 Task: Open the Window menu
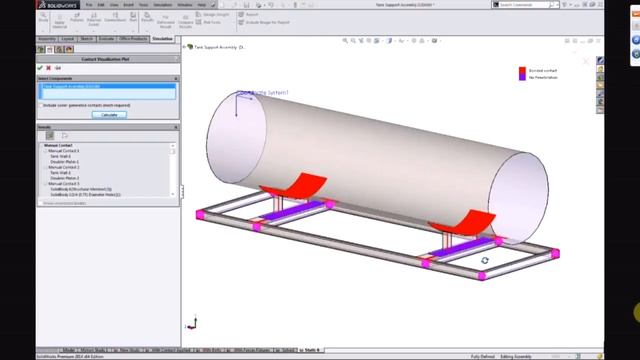click(184, 5)
